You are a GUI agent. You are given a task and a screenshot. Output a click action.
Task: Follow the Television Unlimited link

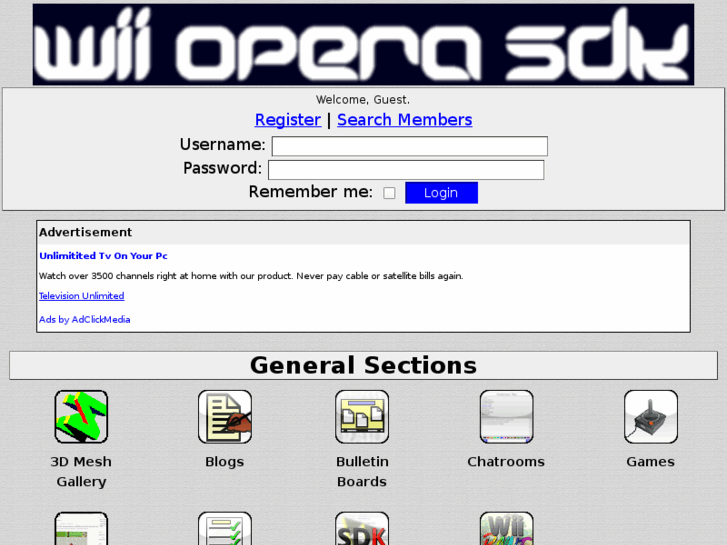click(82, 296)
